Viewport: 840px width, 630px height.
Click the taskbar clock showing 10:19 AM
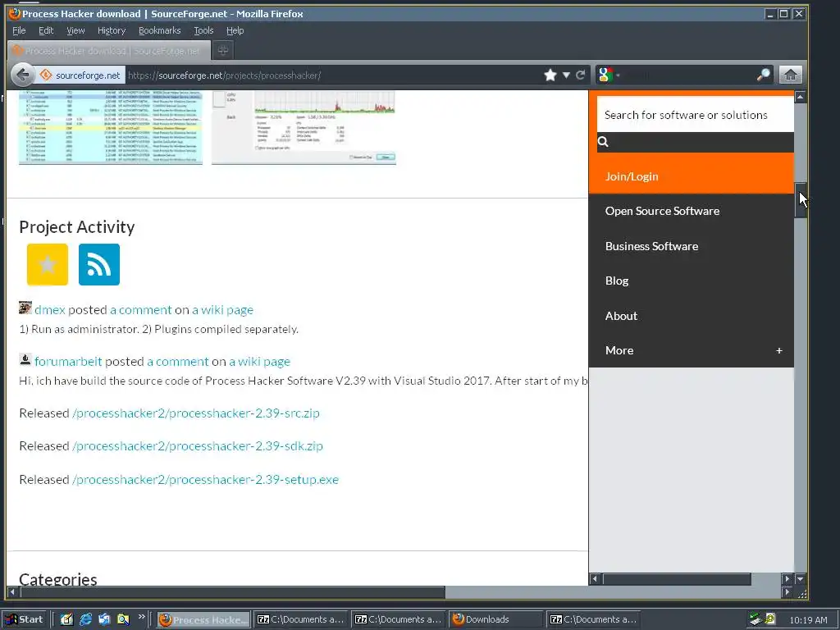coord(808,620)
